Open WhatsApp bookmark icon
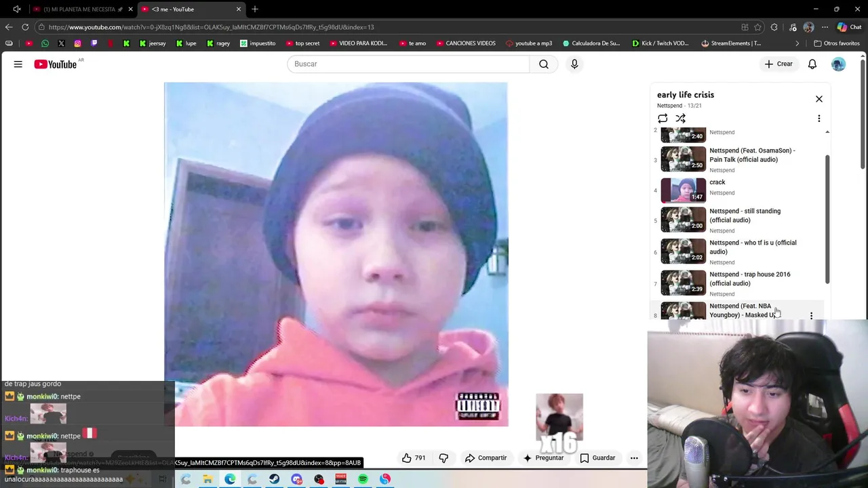 point(45,43)
